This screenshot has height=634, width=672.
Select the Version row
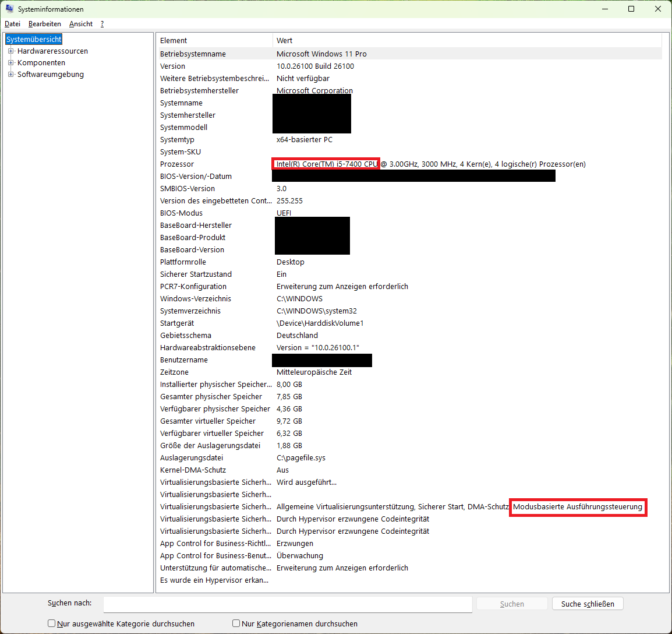point(409,66)
